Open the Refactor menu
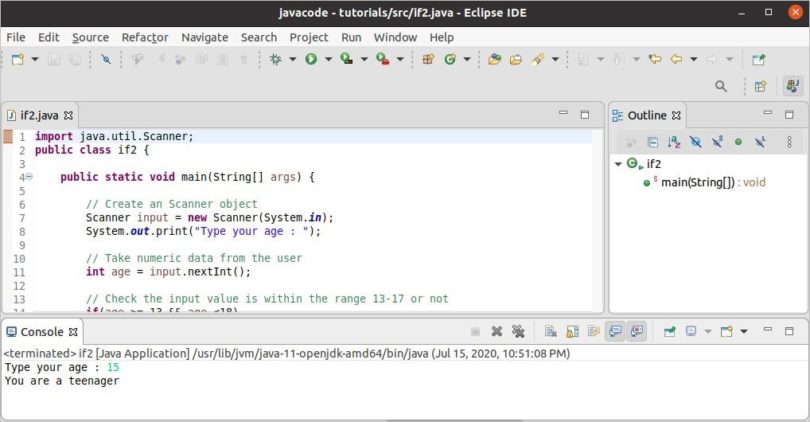 click(144, 37)
